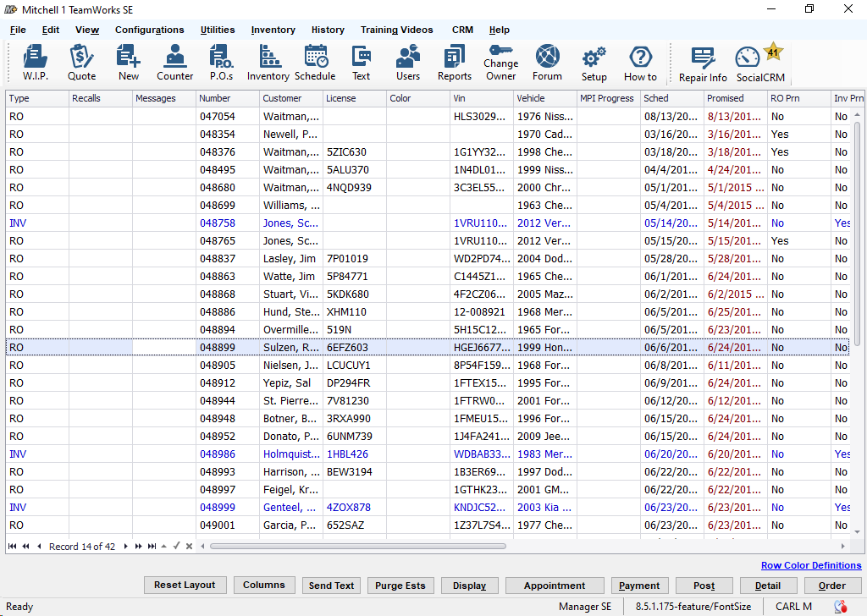The height and width of the screenshot is (616, 867).
Task: Click VIN cell 12-008921
Action: pyautogui.click(x=482, y=312)
